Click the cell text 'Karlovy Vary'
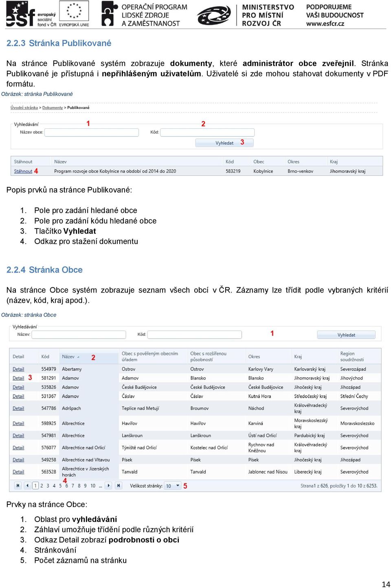Image resolution: width=391 pixels, height=588 pixels. (x=261, y=369)
